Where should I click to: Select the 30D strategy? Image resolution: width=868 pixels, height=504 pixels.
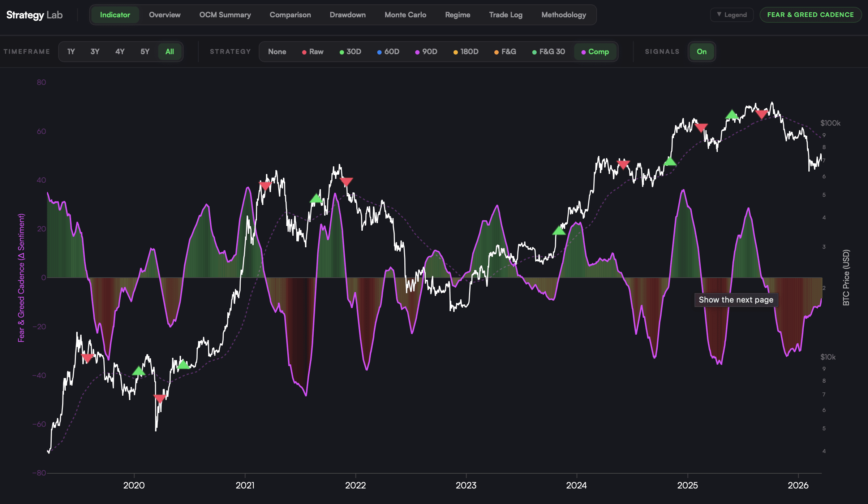coord(351,52)
